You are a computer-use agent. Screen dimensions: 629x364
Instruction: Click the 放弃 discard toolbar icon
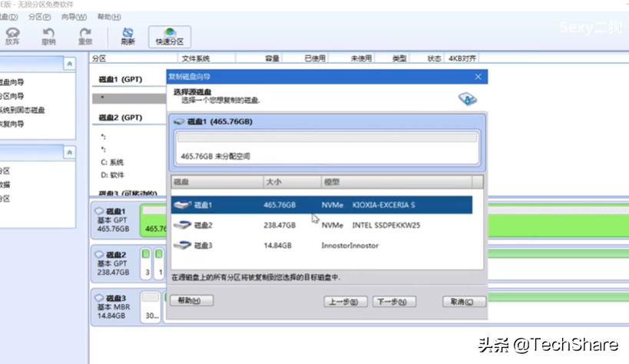pyautogui.click(x=12, y=36)
